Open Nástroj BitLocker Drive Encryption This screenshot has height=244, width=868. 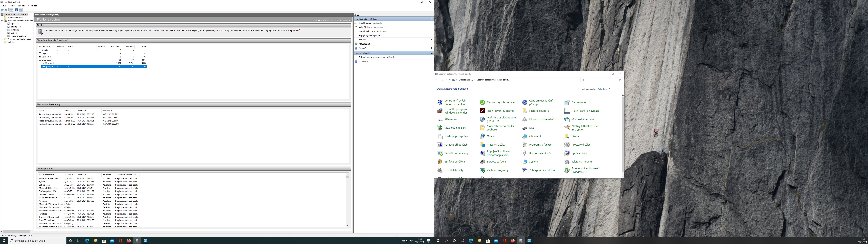585,128
